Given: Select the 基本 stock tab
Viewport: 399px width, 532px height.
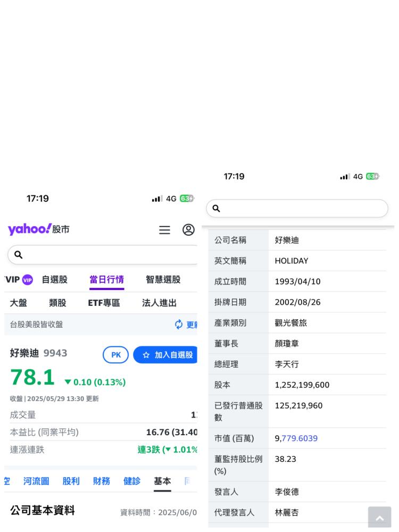Looking at the screenshot, I should (162, 481).
